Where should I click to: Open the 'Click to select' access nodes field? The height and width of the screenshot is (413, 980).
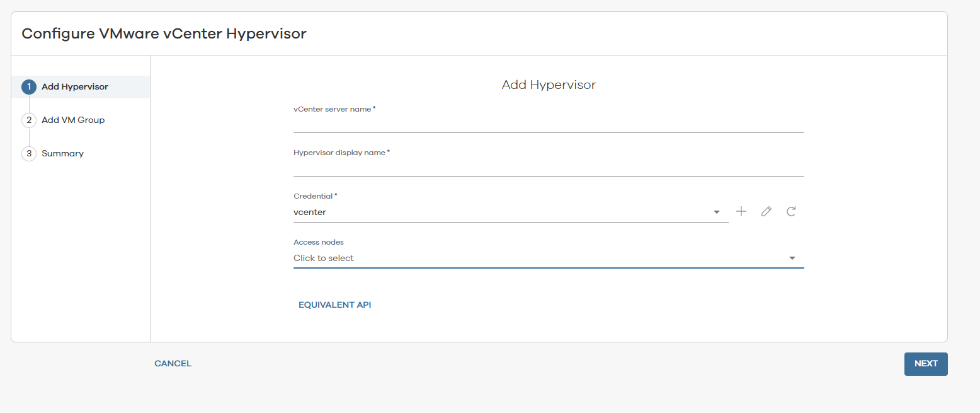pyautogui.click(x=535, y=259)
